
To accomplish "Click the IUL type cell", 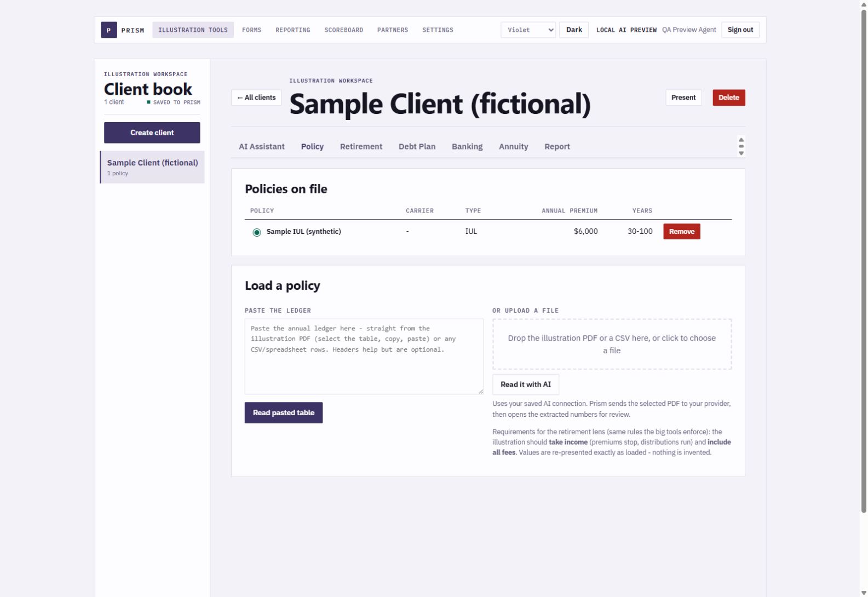I will coord(471,232).
